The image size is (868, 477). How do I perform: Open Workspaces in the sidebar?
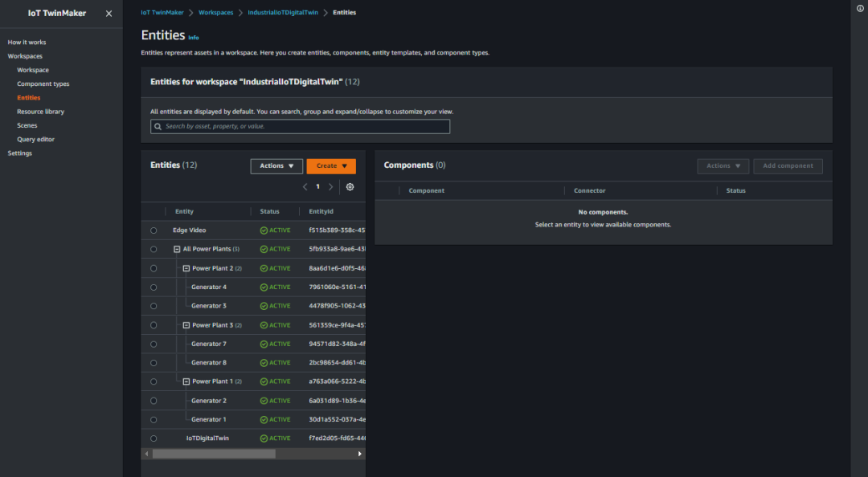point(25,56)
